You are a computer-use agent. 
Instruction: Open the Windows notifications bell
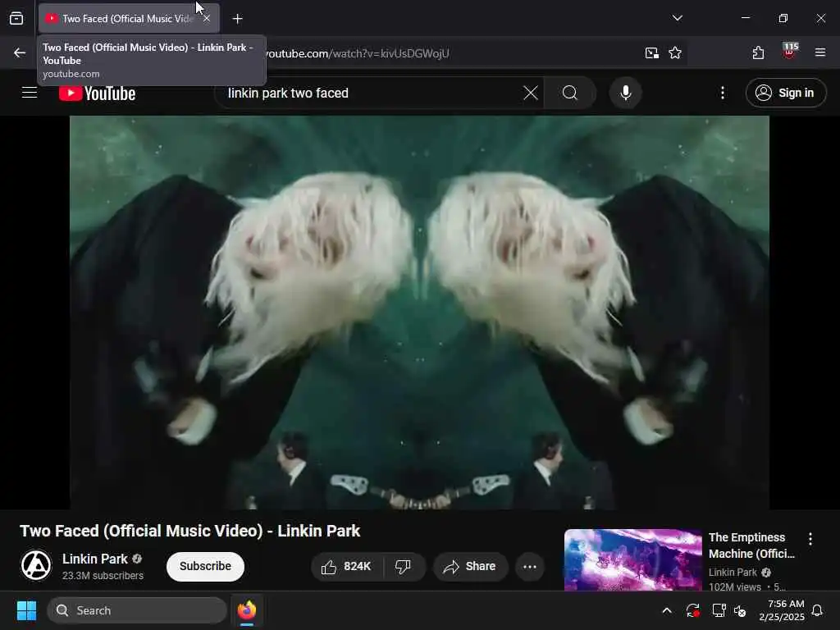pyautogui.click(x=818, y=610)
